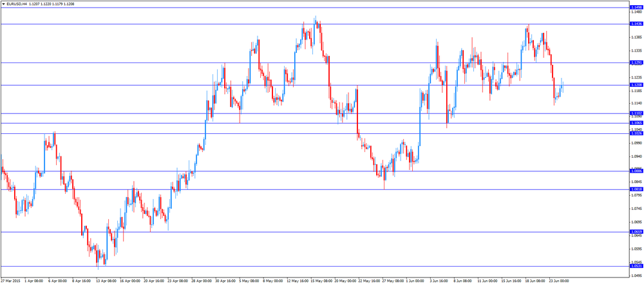The image size is (644, 284).
Task: Click the 1 Apr 08:00 time label
Action: pyautogui.click(x=33, y=281)
